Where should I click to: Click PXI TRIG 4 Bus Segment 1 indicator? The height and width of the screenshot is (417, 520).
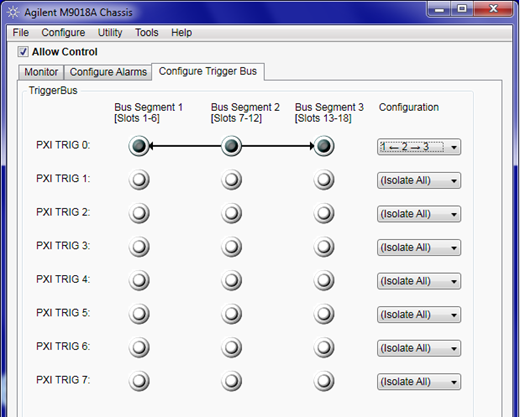139,280
